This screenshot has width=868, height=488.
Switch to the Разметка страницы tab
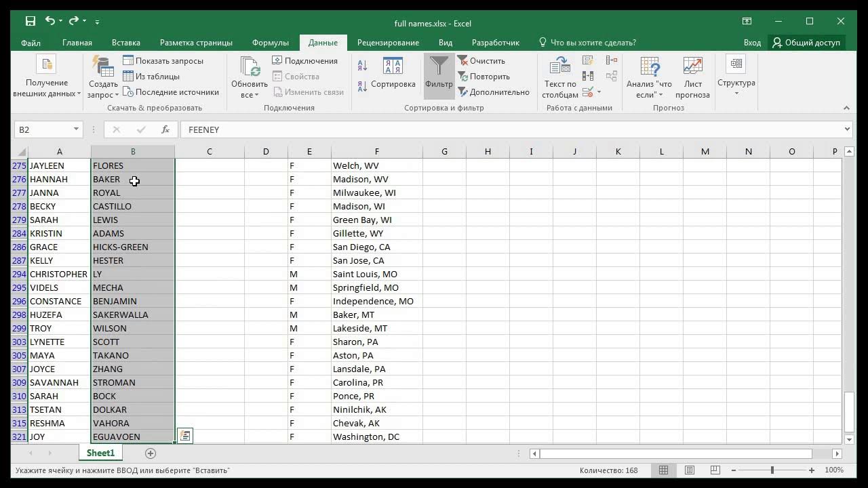(196, 43)
